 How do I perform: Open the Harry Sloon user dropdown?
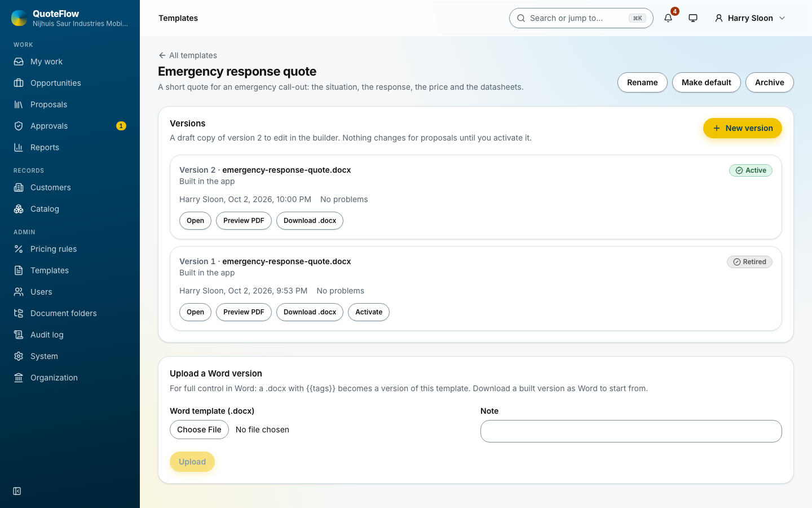750,18
